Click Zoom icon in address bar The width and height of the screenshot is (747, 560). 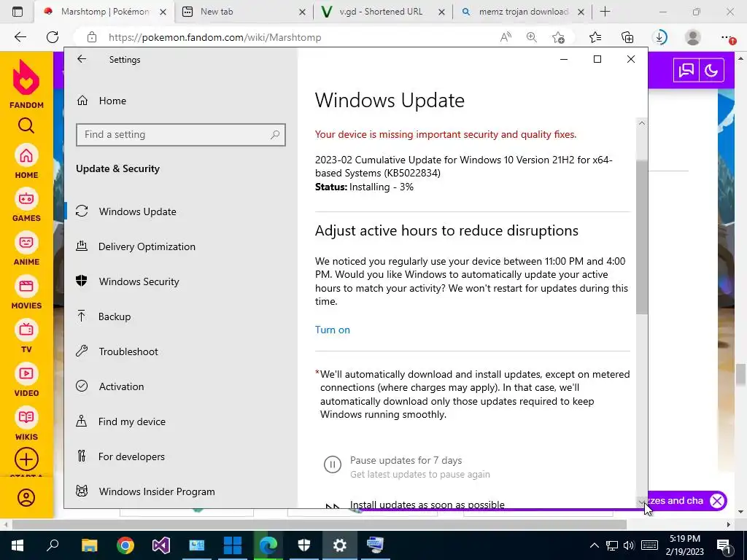(532, 37)
